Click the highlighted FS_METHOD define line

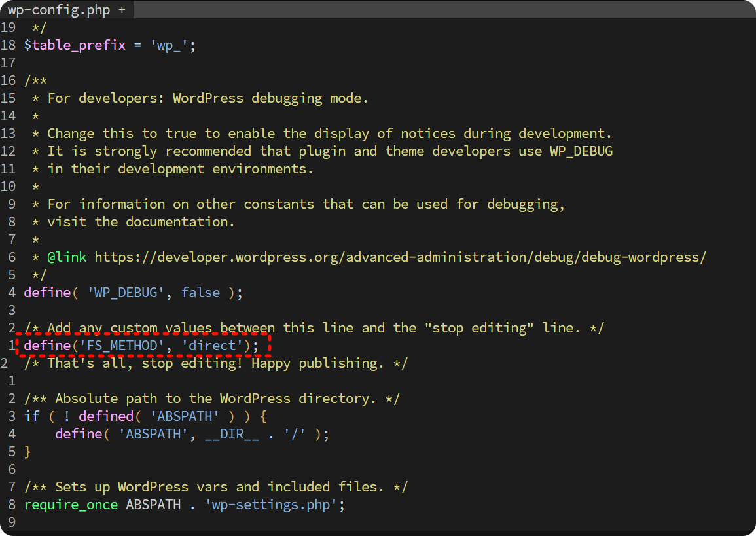pos(141,346)
